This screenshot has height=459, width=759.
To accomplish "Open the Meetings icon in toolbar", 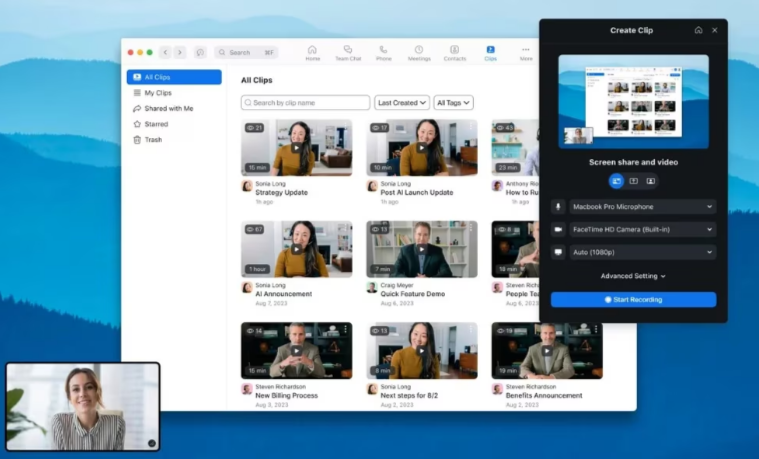I will [418, 52].
